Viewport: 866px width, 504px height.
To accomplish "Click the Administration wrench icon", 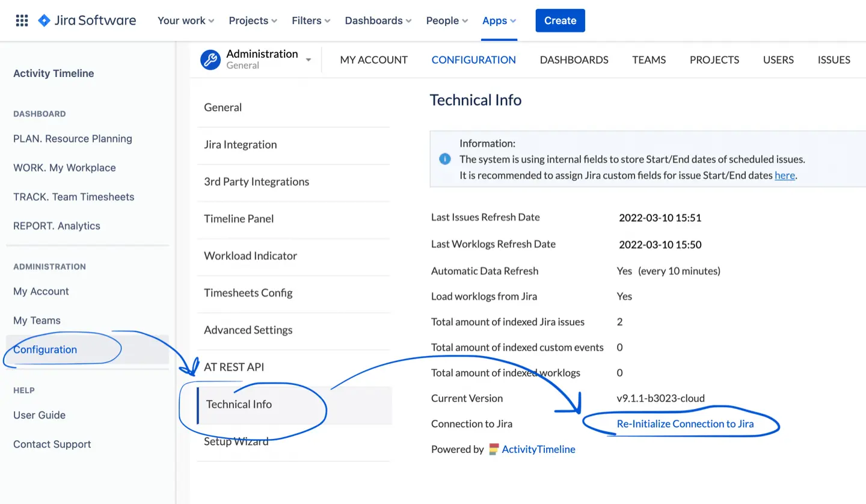I will click(210, 60).
